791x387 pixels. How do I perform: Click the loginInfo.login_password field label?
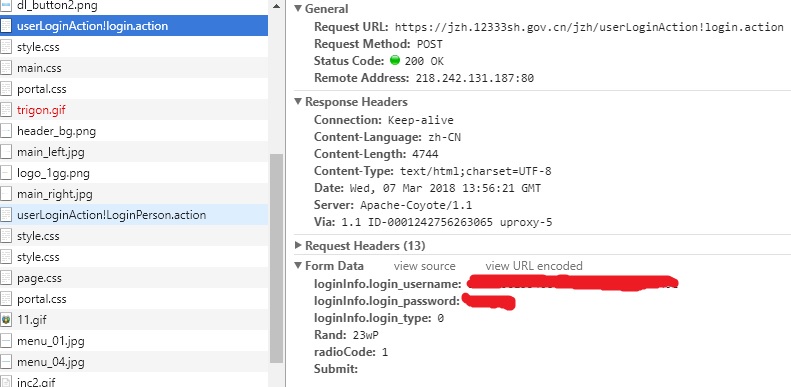(x=387, y=301)
